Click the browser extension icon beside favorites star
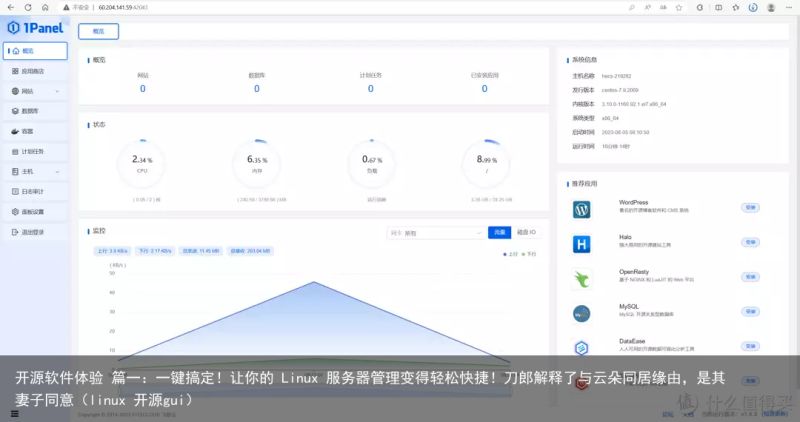The image size is (800, 422). (700, 8)
